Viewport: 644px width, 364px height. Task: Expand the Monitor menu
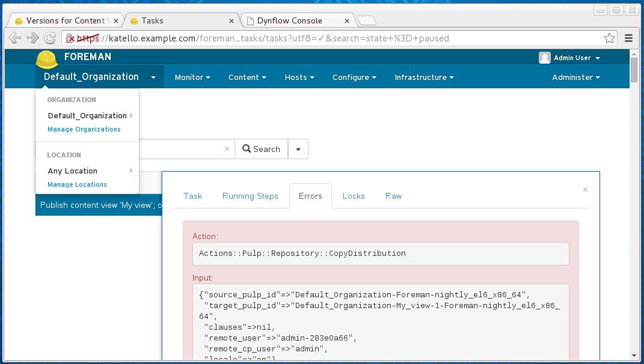(192, 77)
